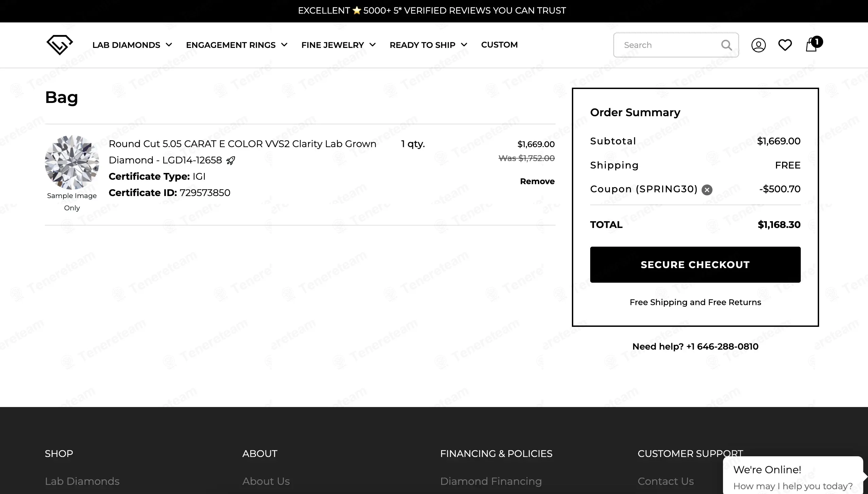The image size is (868, 494).
Task: Expand the Engagement Rings chevron
Action: (x=284, y=45)
